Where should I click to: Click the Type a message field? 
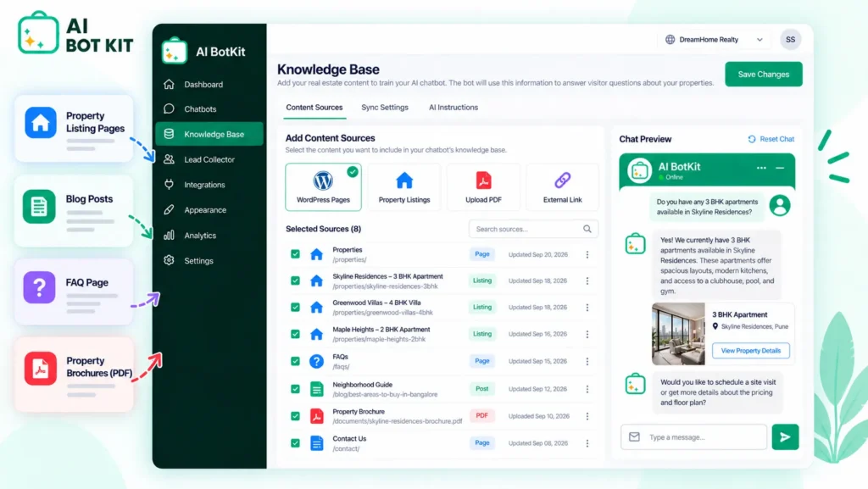pos(693,437)
